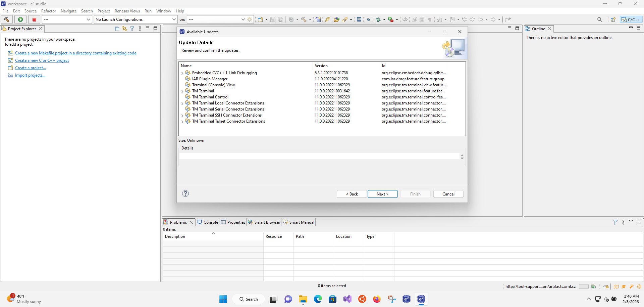Switch to the Console tab
This screenshot has height=307, width=644.
tap(208, 222)
